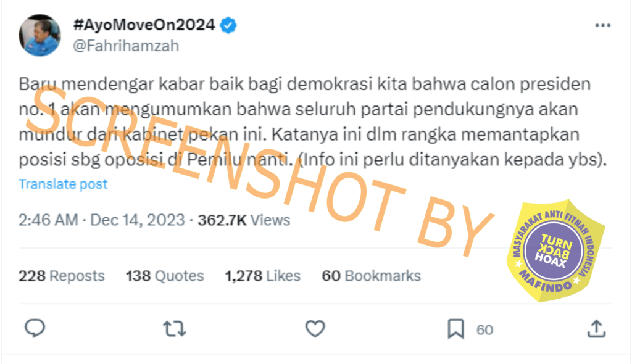
Task: Click the Turn Back Hoax Mafindo logo
Action: click(x=556, y=250)
